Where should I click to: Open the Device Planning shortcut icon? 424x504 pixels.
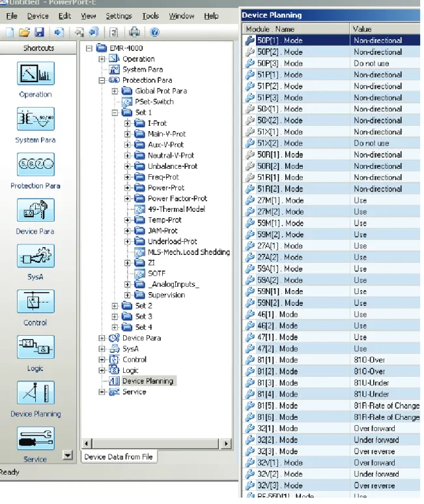tap(36, 393)
